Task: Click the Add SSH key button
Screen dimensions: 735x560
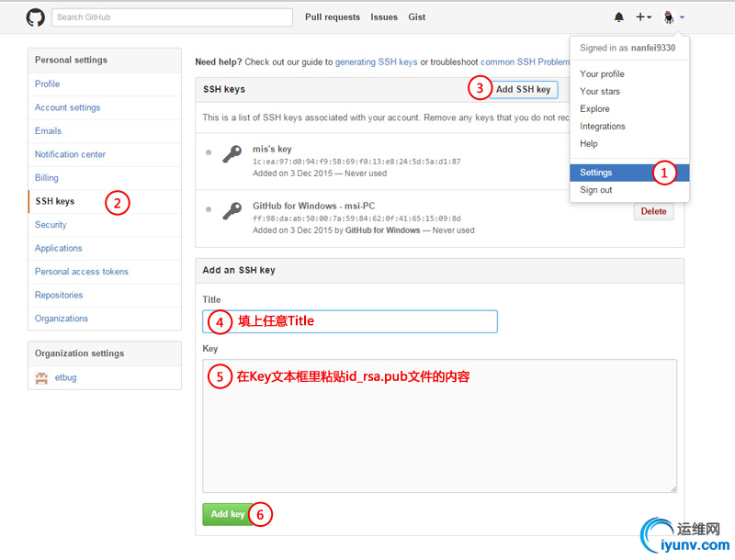Action: (x=523, y=89)
